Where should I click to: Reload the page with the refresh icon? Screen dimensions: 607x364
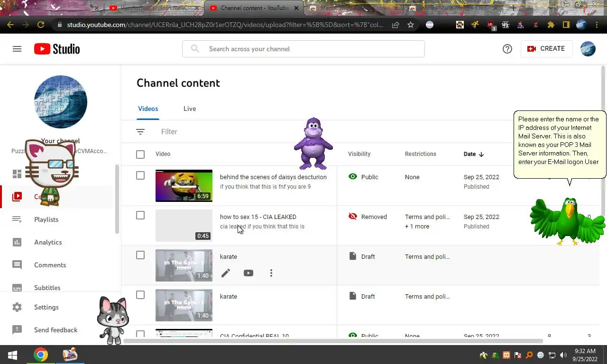41,25
